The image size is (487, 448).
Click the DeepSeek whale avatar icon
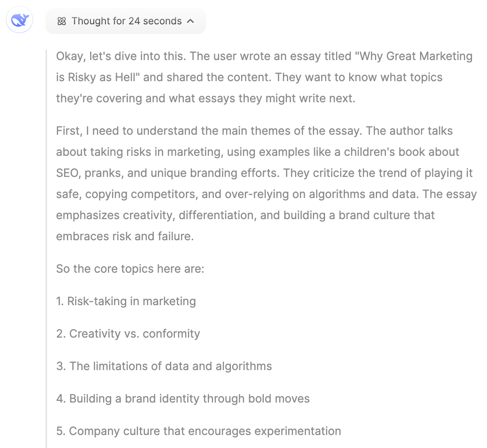(x=19, y=20)
